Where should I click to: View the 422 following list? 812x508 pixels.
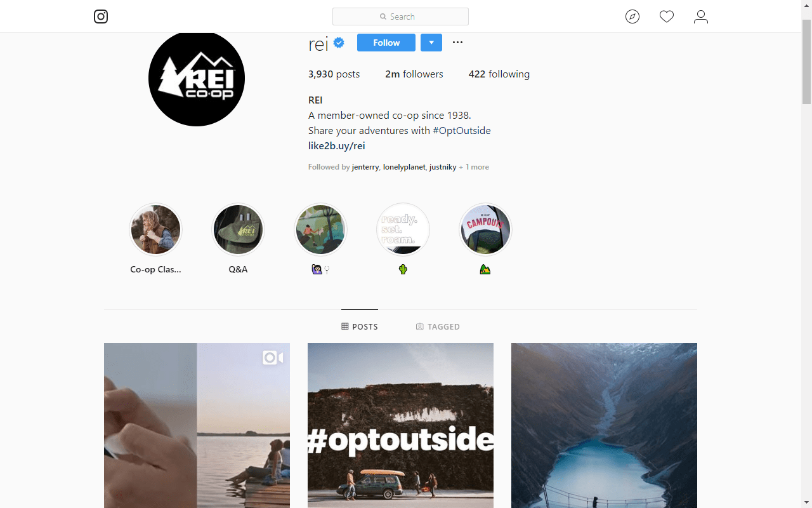tap(499, 74)
